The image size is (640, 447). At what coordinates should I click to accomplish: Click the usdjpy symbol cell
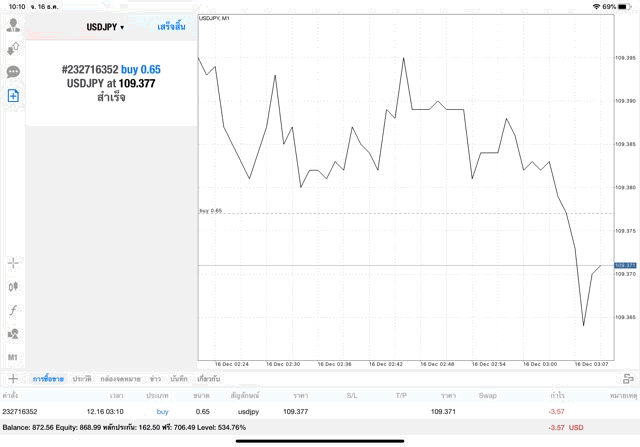[x=249, y=411]
